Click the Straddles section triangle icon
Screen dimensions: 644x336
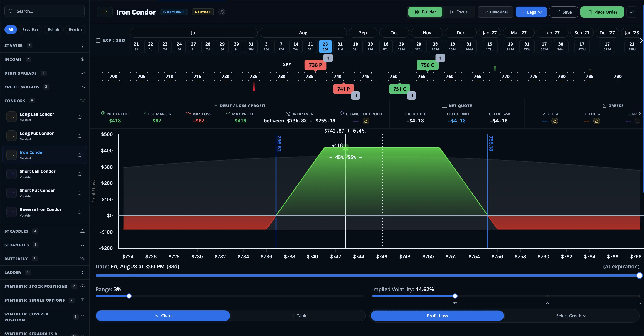pyautogui.click(x=83, y=231)
